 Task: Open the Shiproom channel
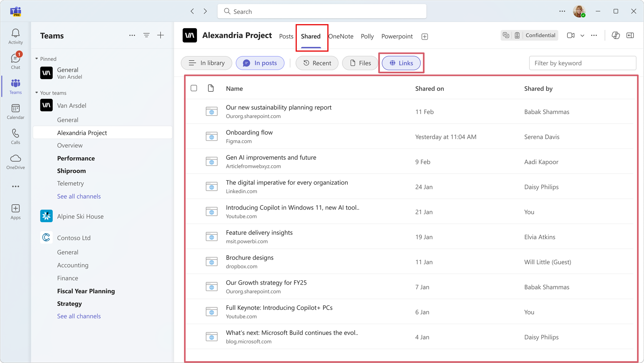72,171
